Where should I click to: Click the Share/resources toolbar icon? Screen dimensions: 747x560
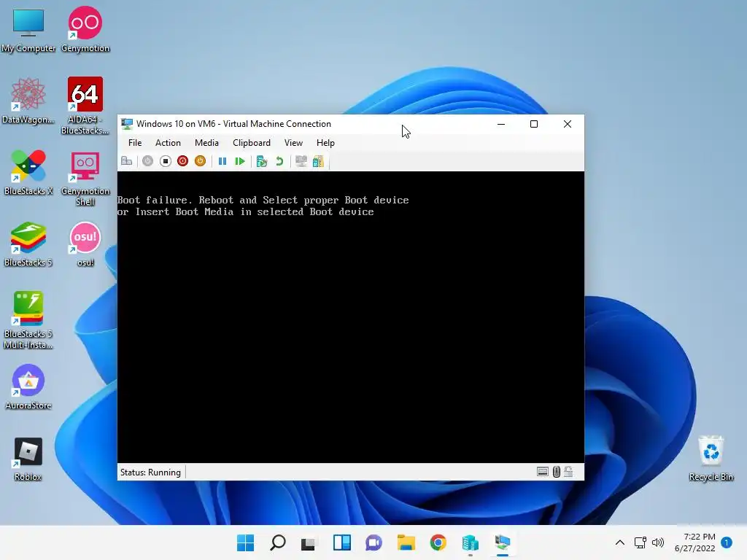coord(318,161)
